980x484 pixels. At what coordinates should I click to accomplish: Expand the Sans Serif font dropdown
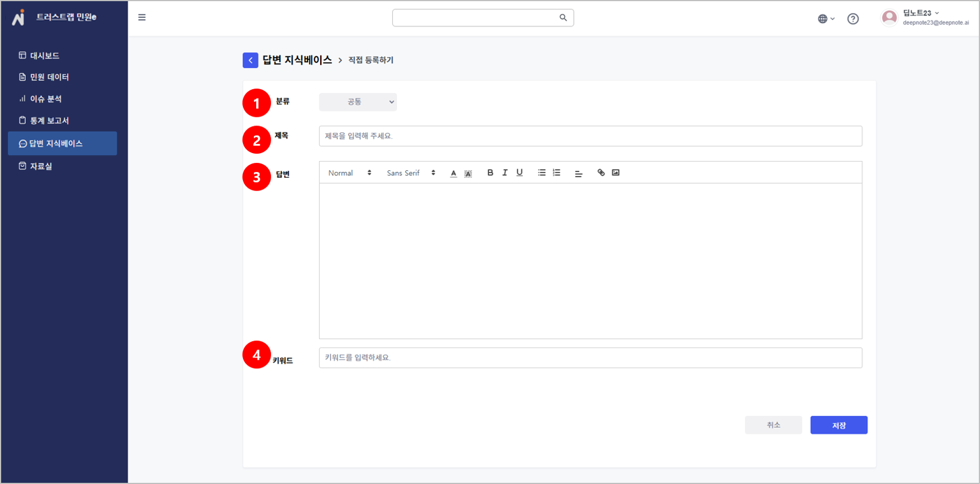(411, 173)
